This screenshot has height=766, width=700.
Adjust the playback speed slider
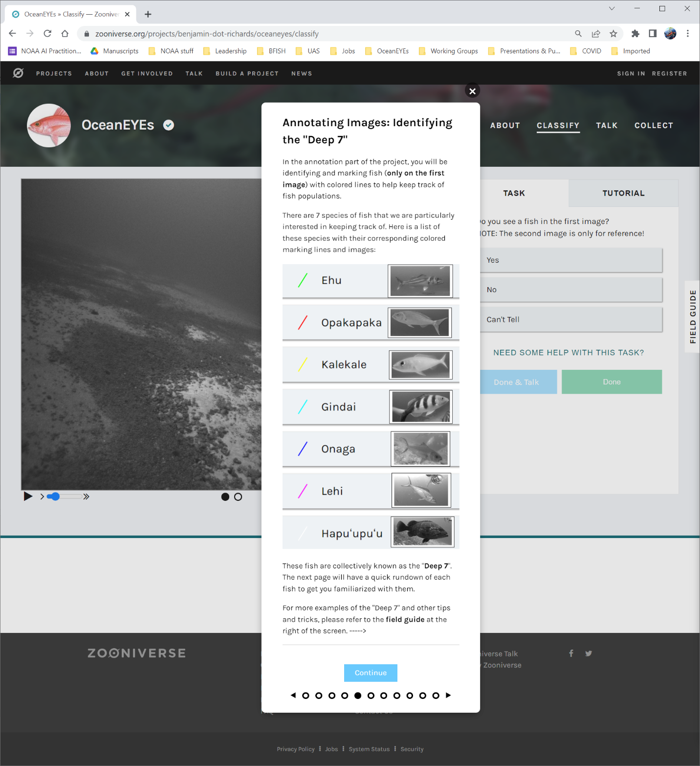56,496
